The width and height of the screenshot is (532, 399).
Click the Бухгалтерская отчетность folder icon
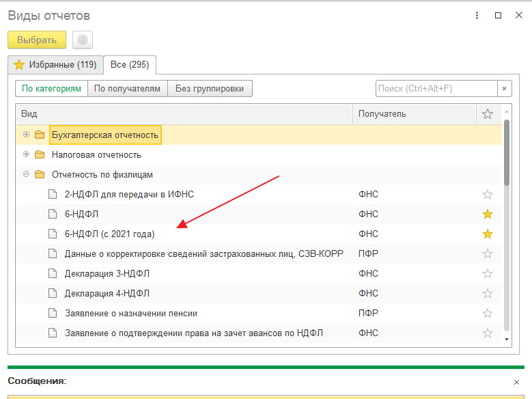[x=40, y=135]
